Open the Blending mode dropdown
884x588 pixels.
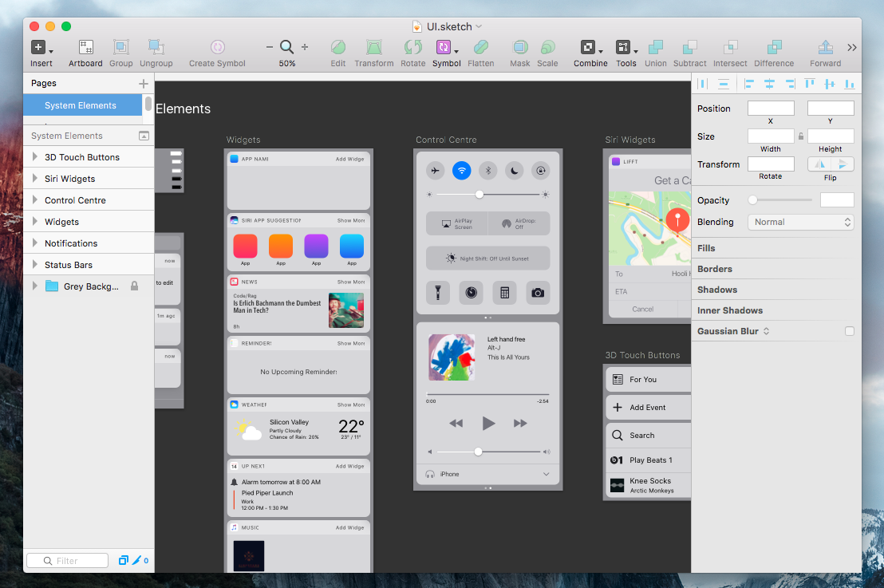[x=800, y=223]
